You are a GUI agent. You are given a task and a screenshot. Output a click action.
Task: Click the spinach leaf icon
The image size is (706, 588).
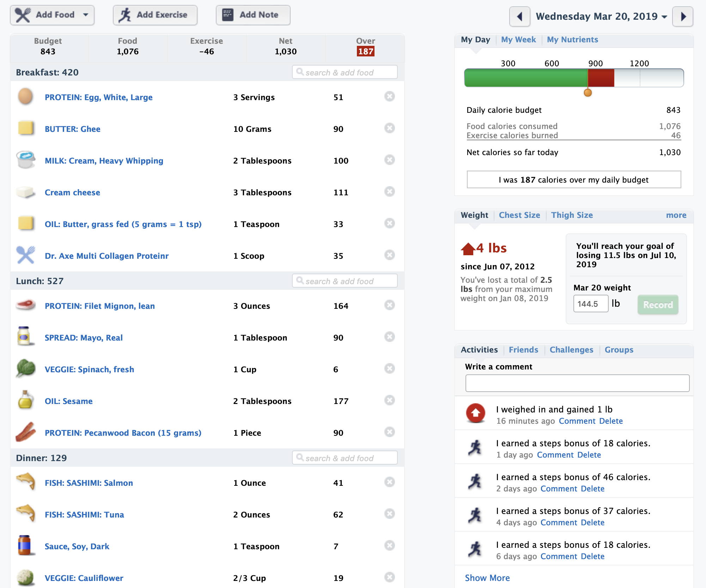point(26,368)
